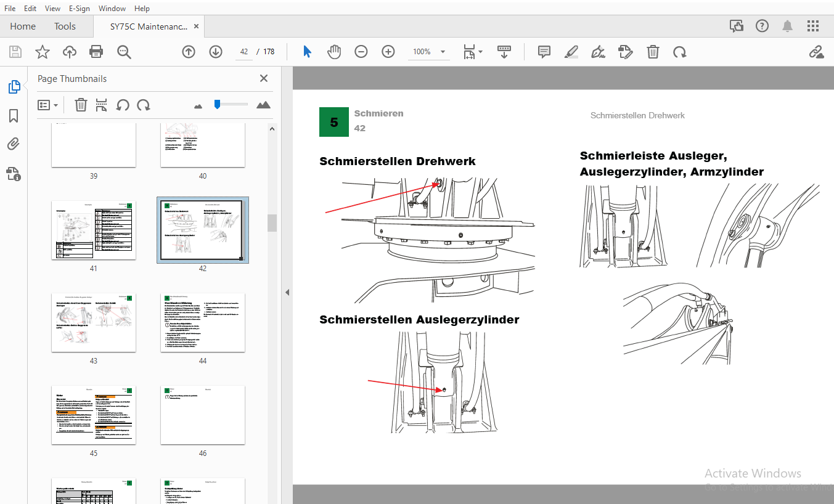Image resolution: width=834 pixels, height=504 pixels.
Task: Rotate the page with the clockwise icon
Action: (680, 52)
